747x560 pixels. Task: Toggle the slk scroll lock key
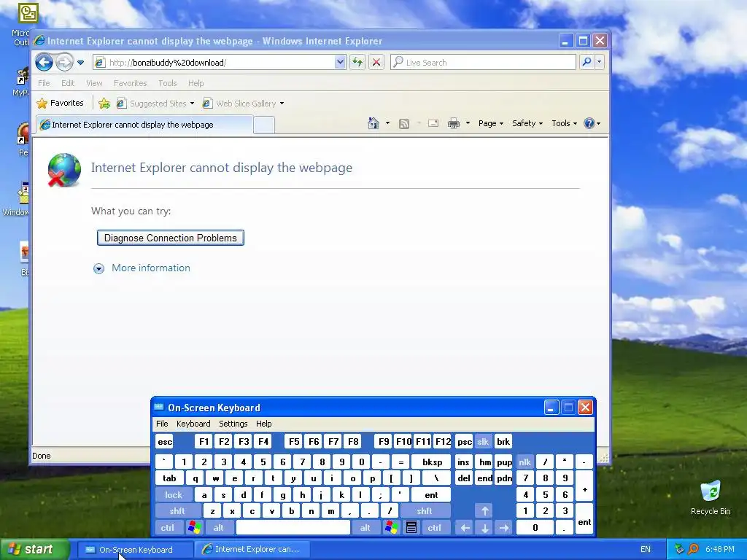click(x=483, y=442)
